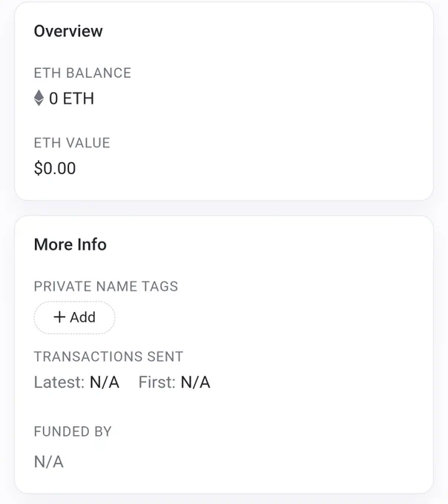Select the 0 ETH balance amount
The image size is (448, 504).
72,99
